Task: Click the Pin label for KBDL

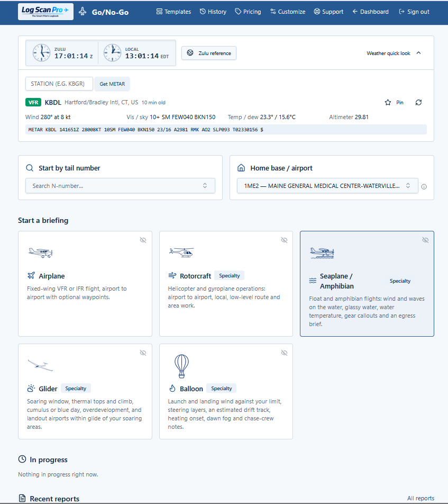Action: coord(400,103)
